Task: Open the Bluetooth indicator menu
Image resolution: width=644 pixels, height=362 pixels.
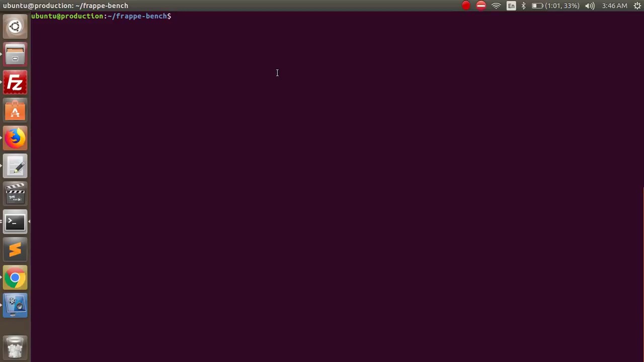Action: click(523, 6)
